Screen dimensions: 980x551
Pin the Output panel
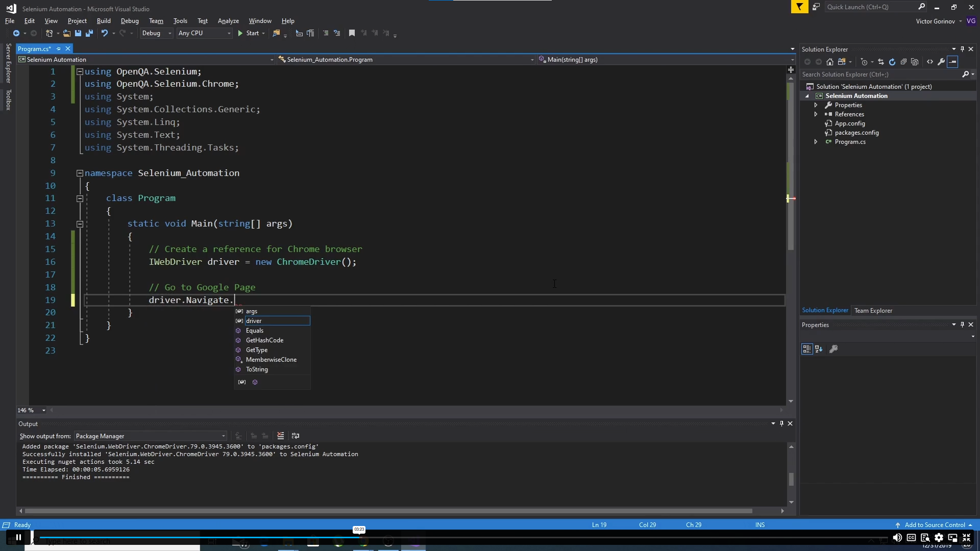[x=782, y=423]
